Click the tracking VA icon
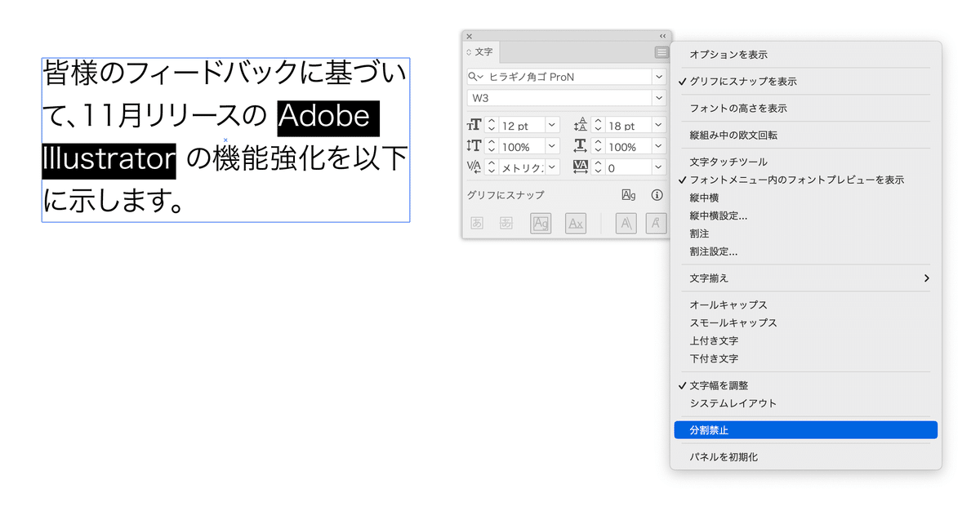 tap(581, 167)
